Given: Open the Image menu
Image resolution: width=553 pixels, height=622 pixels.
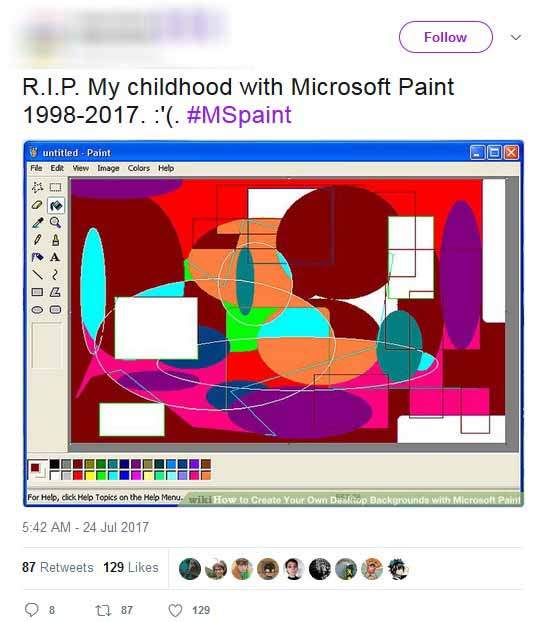Looking at the screenshot, I should (x=108, y=168).
